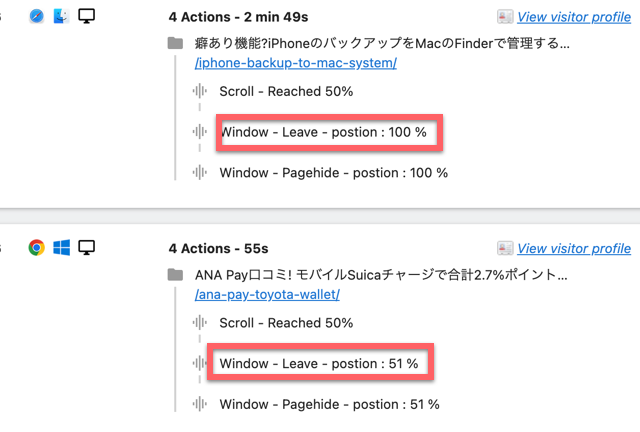This screenshot has width=640, height=432.
Task: Click folder icon beside iPhone backup page
Action: tap(176, 43)
